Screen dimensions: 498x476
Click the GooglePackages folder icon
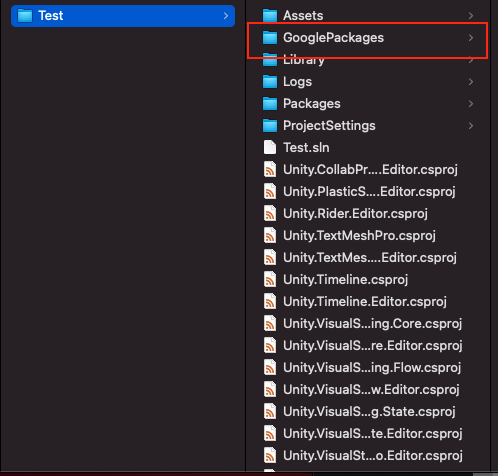(x=270, y=38)
